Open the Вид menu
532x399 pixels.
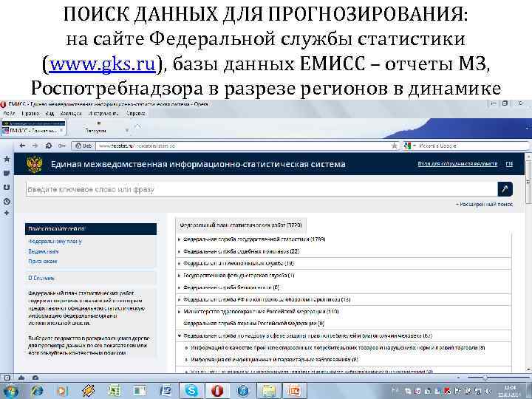(50, 113)
